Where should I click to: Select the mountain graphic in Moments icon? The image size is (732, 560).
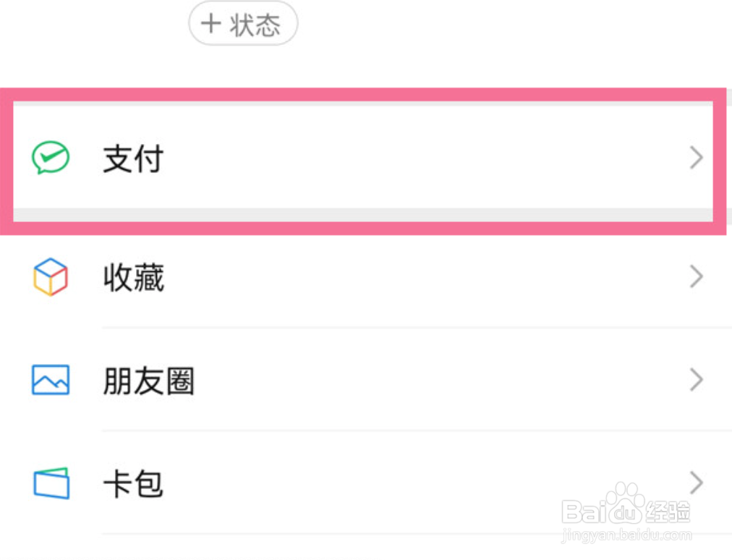click(48, 382)
